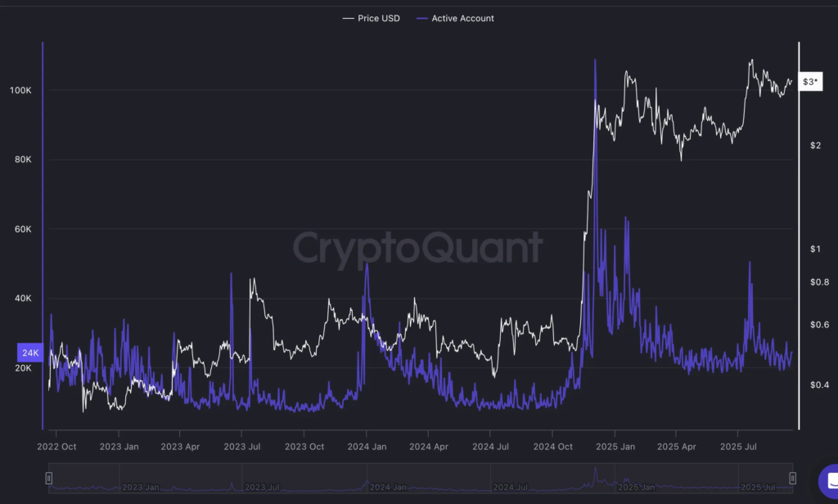Screen dimensions: 838x504
Task: Click the $1 price axis label
Action: (816, 249)
